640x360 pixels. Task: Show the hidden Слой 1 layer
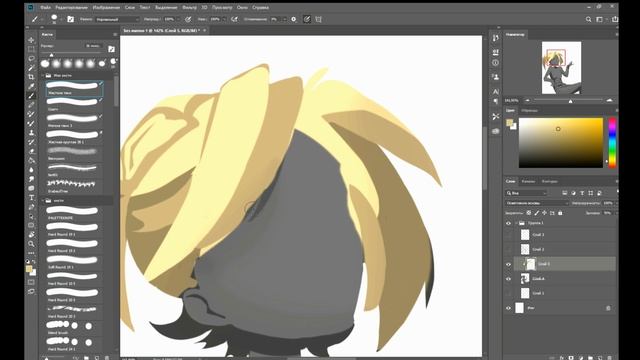[x=509, y=293]
